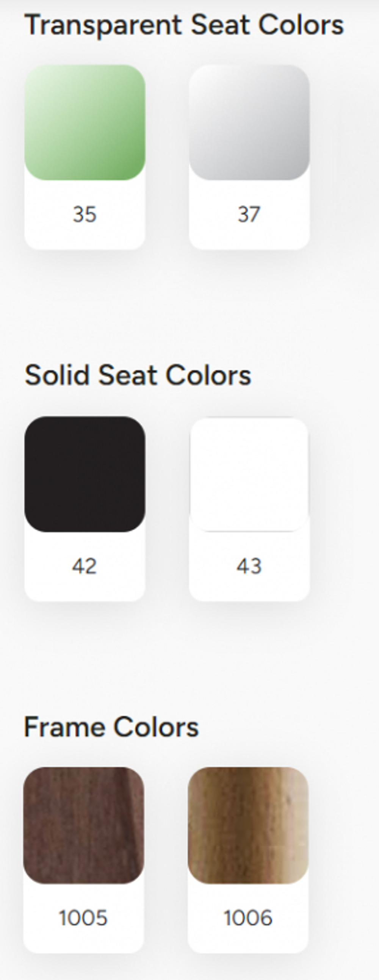Pick the light oak frame swatch

pos(248,825)
